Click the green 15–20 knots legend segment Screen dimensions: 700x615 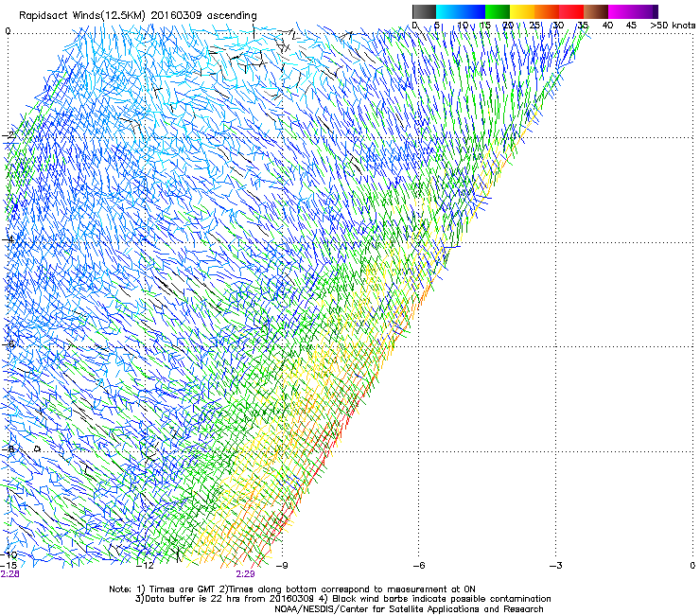pyautogui.click(x=498, y=11)
